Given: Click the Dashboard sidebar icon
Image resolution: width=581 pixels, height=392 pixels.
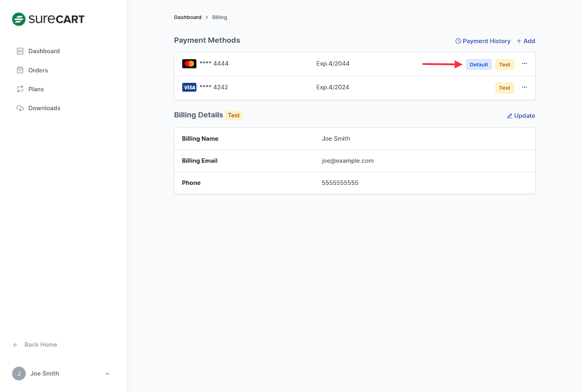Looking at the screenshot, I should click(x=20, y=51).
